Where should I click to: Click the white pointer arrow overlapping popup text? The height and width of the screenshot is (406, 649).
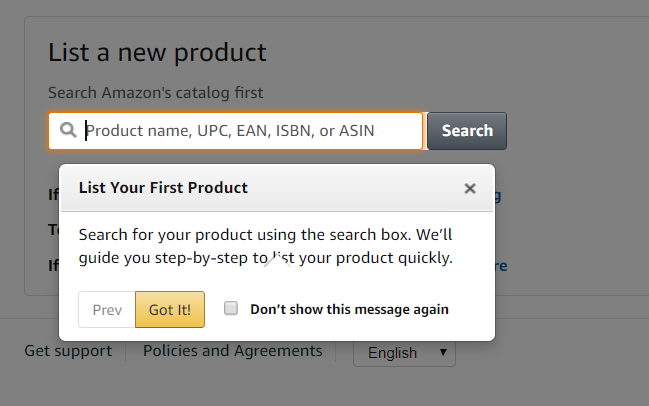click(x=277, y=261)
